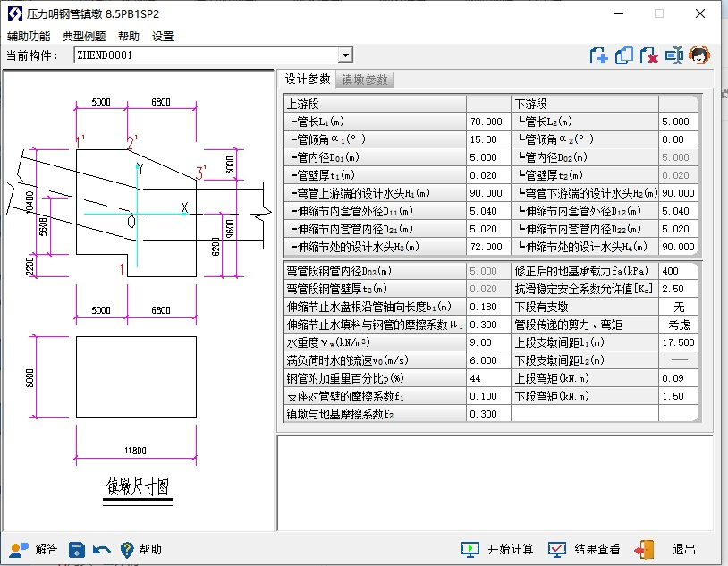Click the 退出 door icon
Image resolution: width=728 pixels, height=566 pixels.
coord(645,550)
